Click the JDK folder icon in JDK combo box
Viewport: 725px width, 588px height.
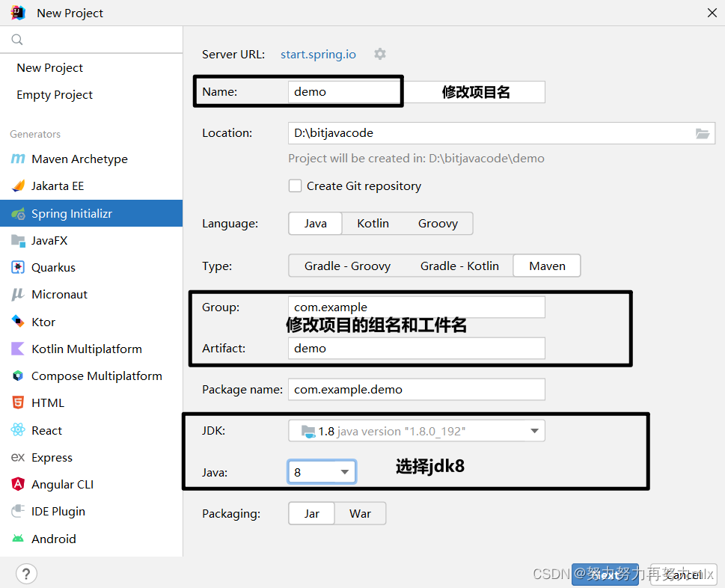click(308, 432)
